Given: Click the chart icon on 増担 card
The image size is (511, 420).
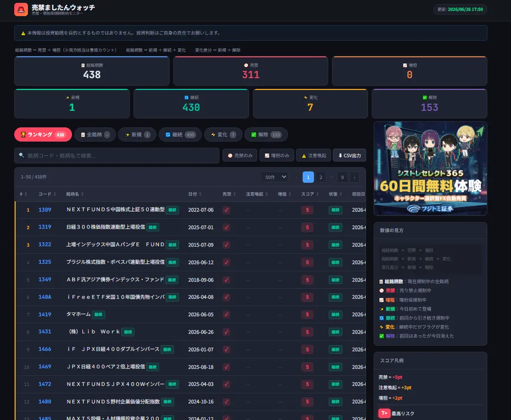Looking at the screenshot, I should pos(405,65).
